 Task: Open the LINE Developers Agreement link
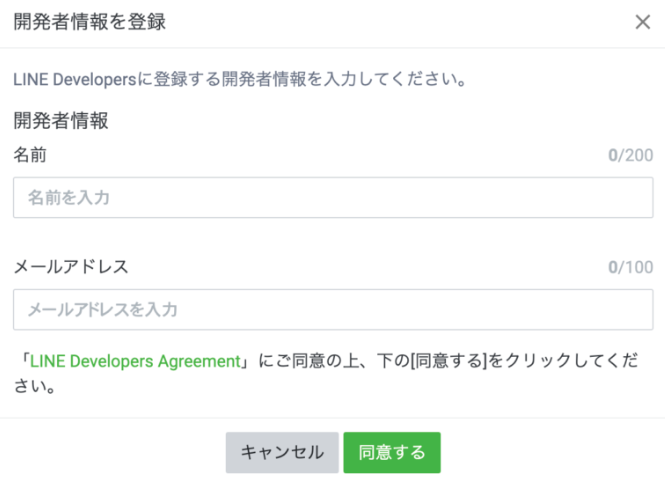(x=136, y=361)
